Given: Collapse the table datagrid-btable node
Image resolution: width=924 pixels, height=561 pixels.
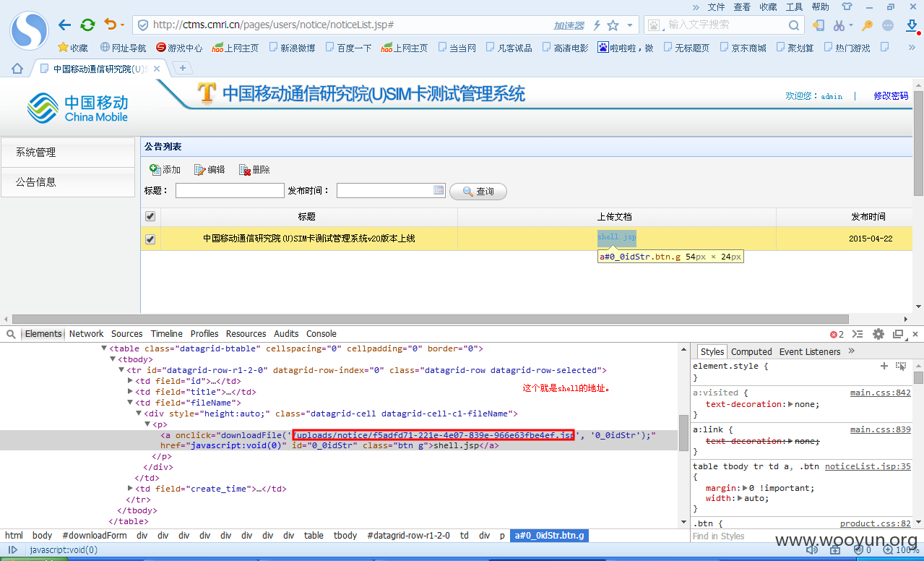Looking at the screenshot, I should pyautogui.click(x=104, y=348).
